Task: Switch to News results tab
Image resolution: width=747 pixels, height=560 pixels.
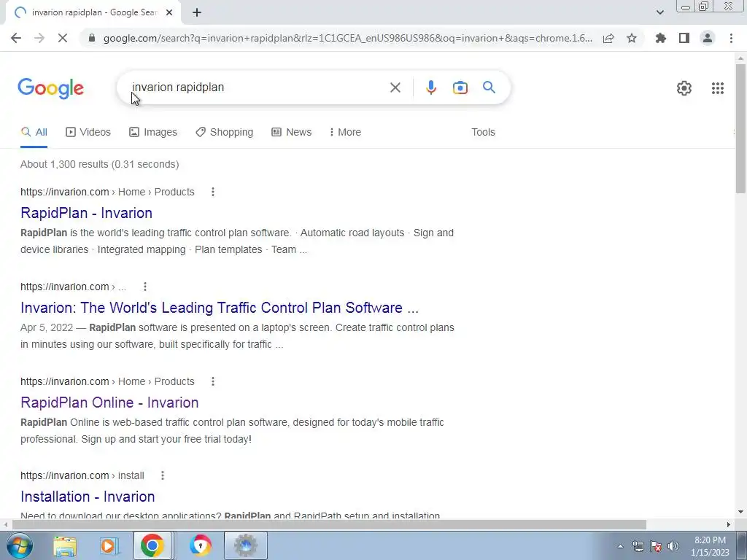Action: 292,132
